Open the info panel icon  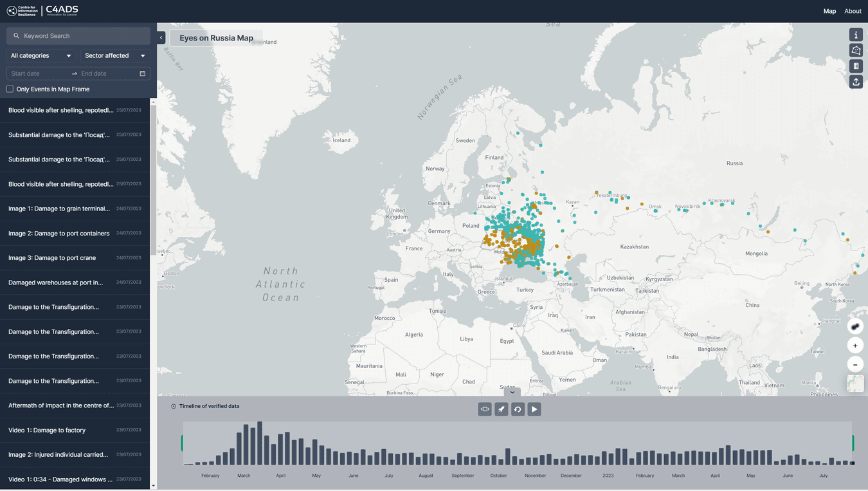click(x=856, y=34)
